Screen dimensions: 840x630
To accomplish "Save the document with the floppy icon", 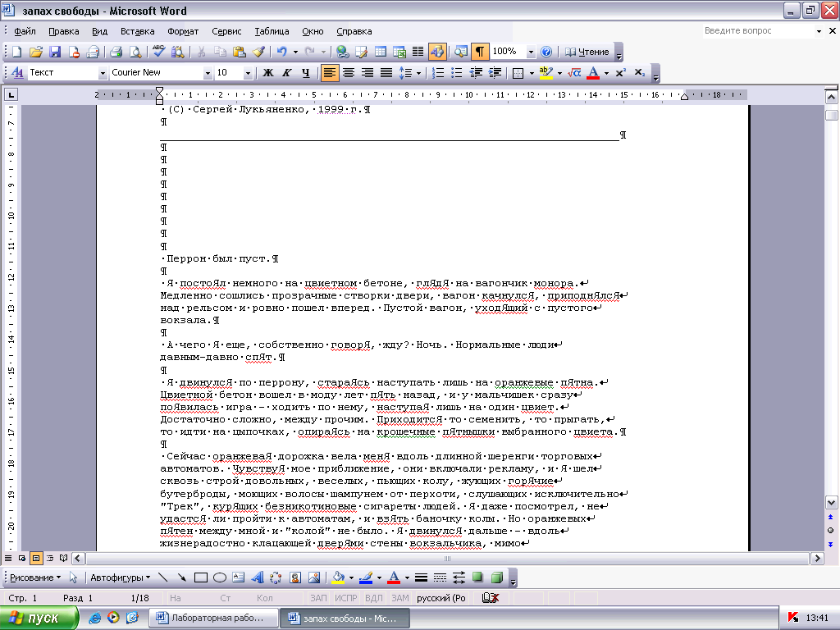I will [x=55, y=52].
